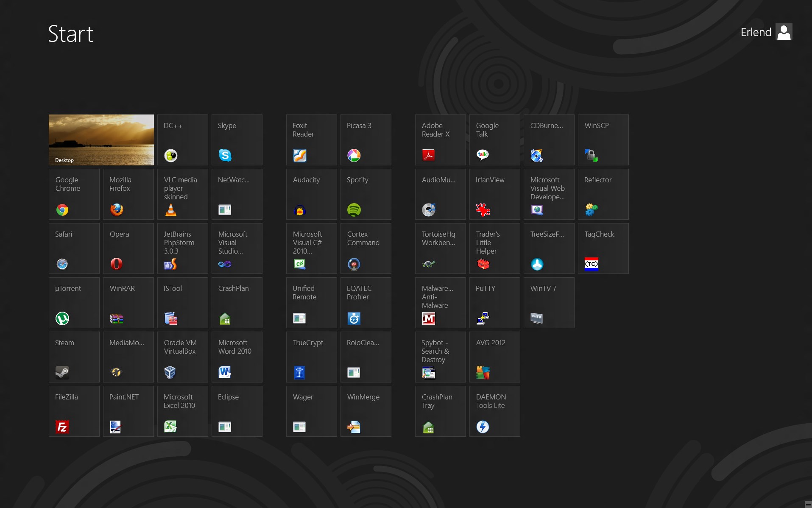The height and width of the screenshot is (508, 812).
Task: Select the AudioMulch tile label
Action: point(438,180)
